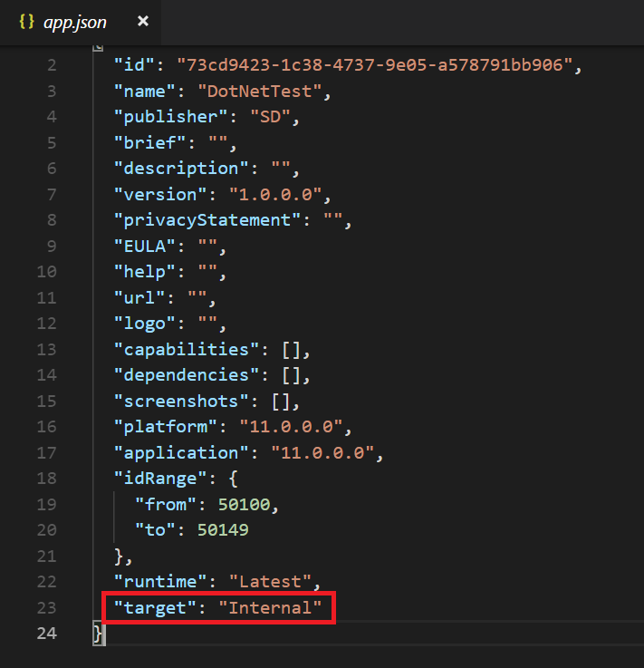Click line number 23 in gutter
644x668 pixels.
[46, 607]
